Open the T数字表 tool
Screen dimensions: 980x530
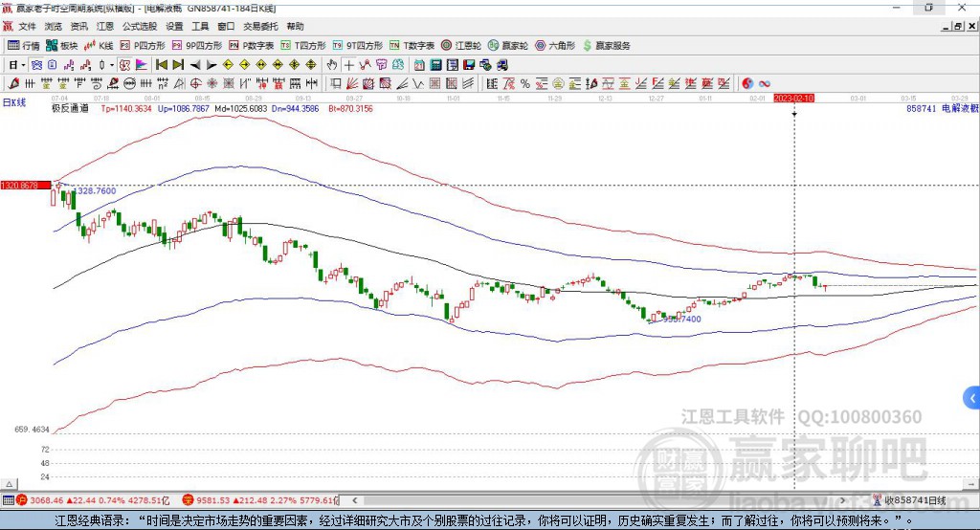click(412, 46)
